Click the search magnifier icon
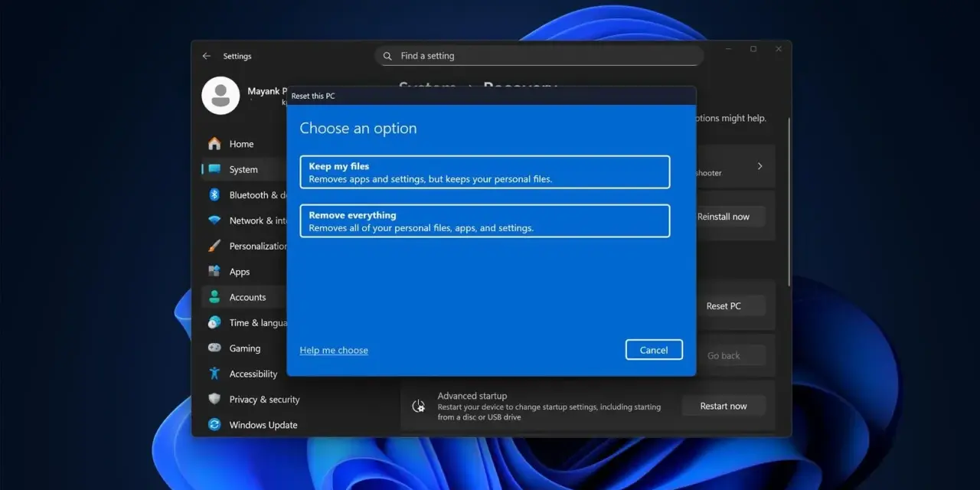 (x=387, y=56)
